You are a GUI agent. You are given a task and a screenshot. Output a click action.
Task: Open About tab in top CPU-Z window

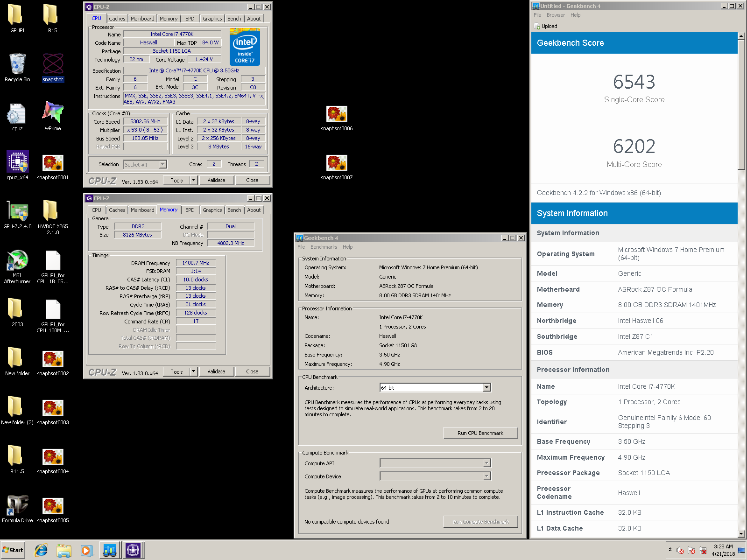pos(254,19)
